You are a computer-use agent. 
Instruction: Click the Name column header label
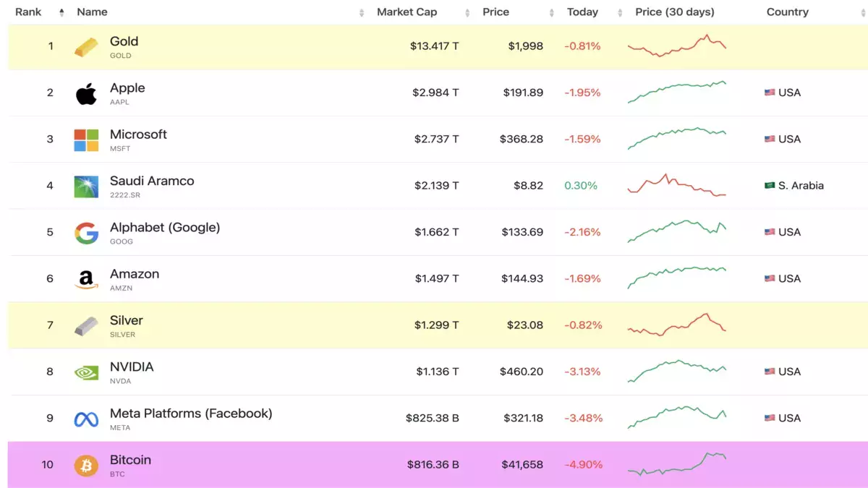pyautogui.click(x=92, y=12)
